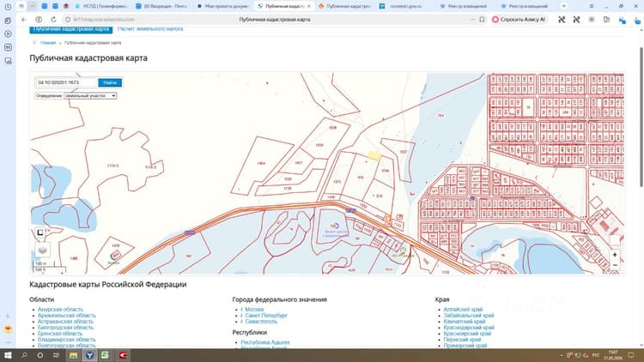Open the browser hamburger menu
644x362 pixels.
(592, 6)
